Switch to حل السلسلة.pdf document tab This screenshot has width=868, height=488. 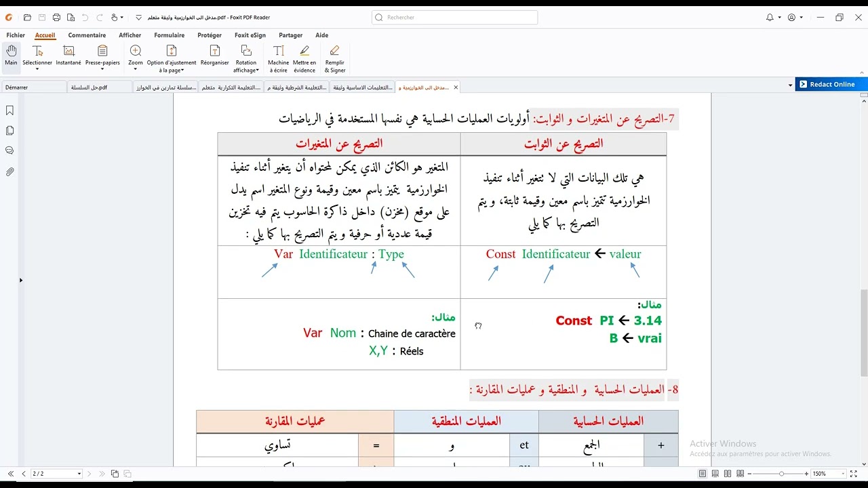(x=99, y=87)
